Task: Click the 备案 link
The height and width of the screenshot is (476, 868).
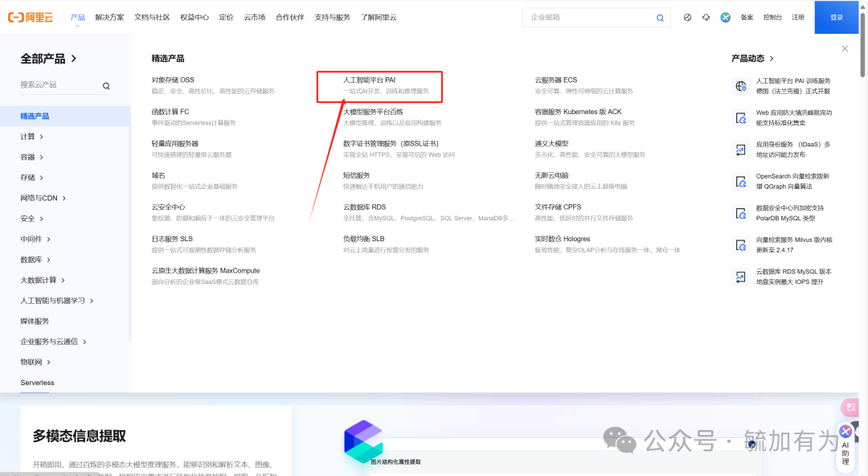Action: [747, 17]
